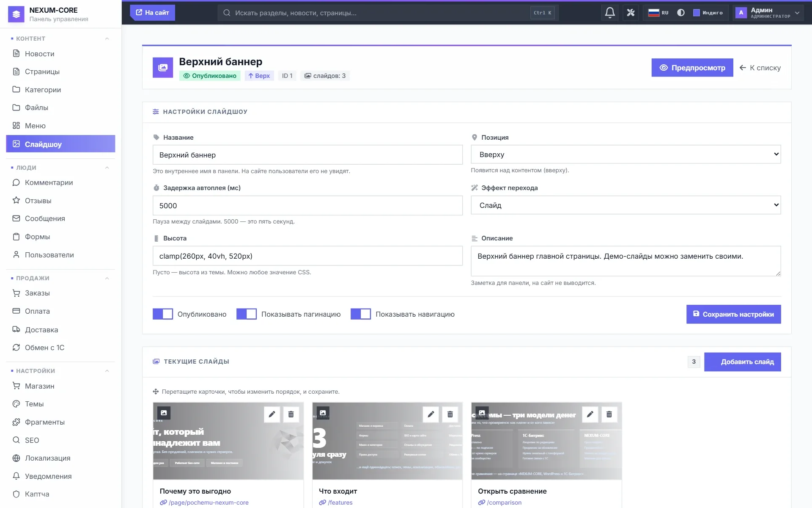Go to 'Заказы' sidebar item
Image resolution: width=812 pixels, height=508 pixels.
click(x=60, y=293)
